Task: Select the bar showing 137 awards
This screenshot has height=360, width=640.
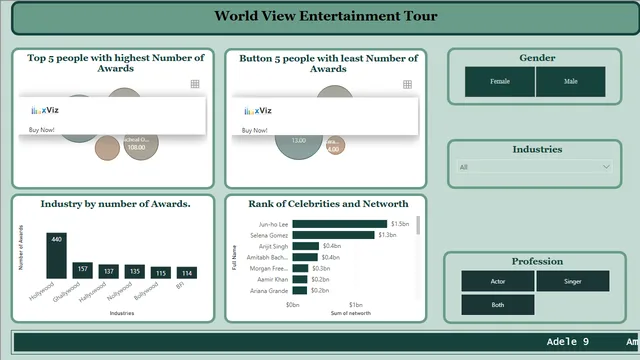Action: pos(109,271)
